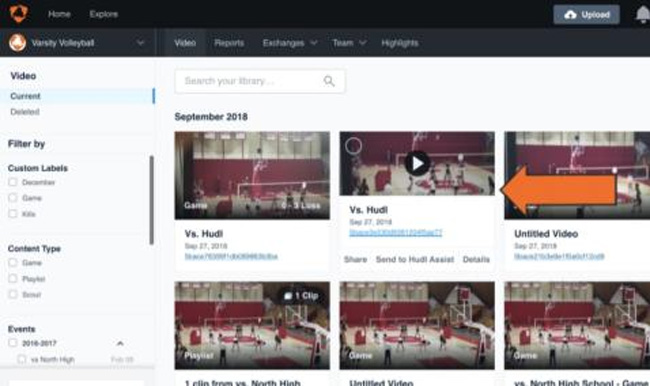The height and width of the screenshot is (386, 650).
Task: Go to Home
Action: [59, 14]
